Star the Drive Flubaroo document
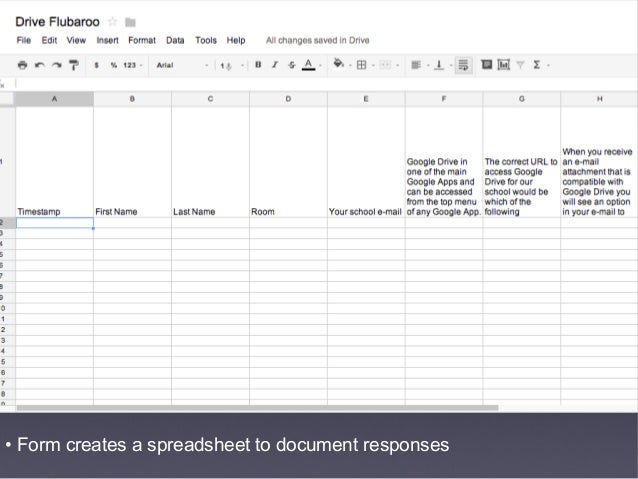638x479 pixels. tap(113, 22)
